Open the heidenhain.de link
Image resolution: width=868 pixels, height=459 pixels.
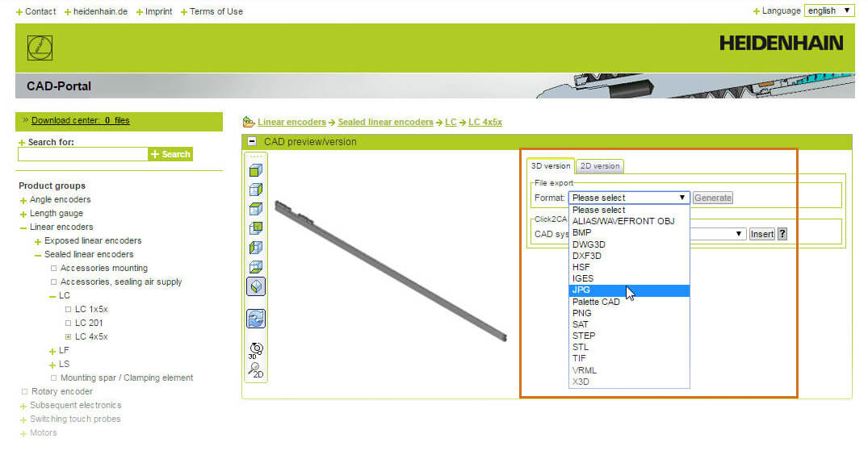point(100,11)
